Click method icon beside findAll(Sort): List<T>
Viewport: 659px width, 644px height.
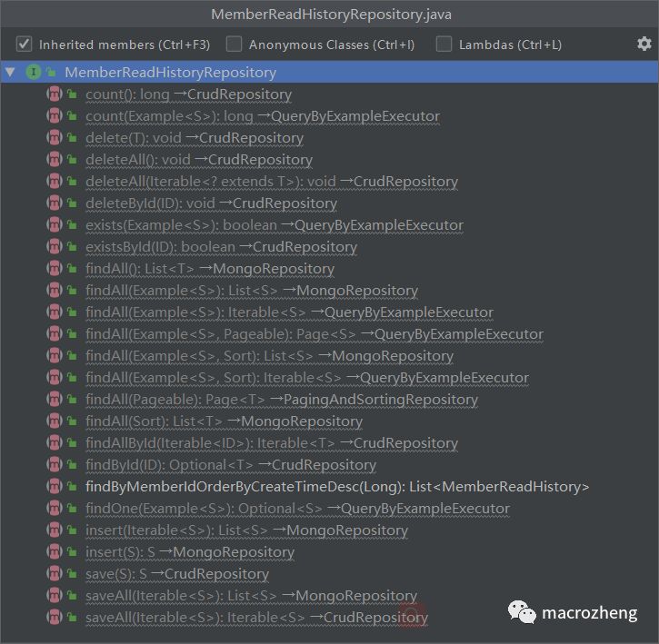click(55, 421)
